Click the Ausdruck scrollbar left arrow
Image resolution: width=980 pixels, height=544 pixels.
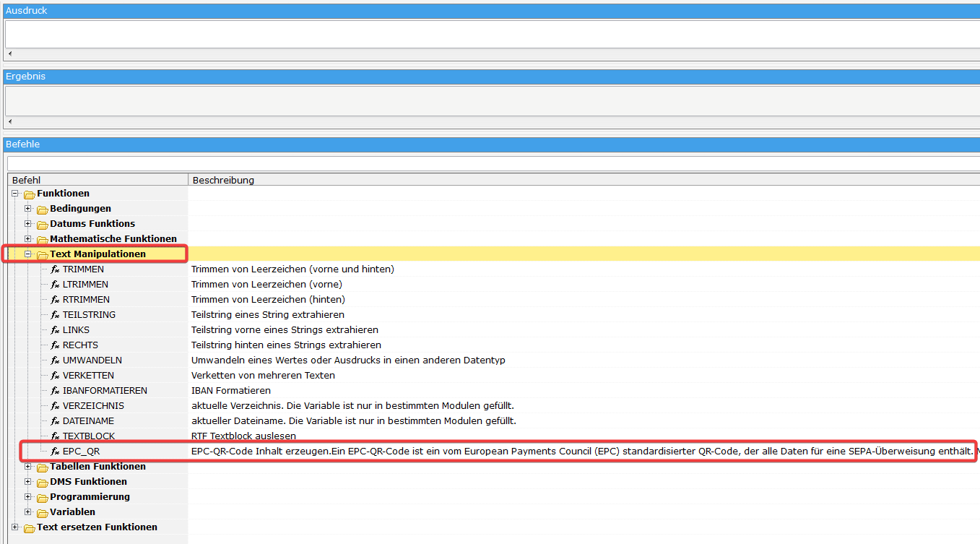10,53
